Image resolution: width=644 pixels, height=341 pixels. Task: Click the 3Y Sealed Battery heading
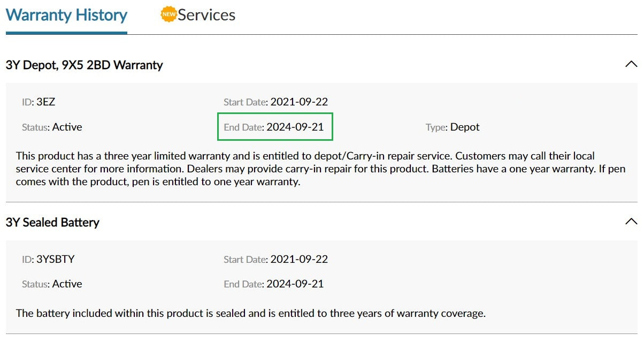pyautogui.click(x=52, y=222)
